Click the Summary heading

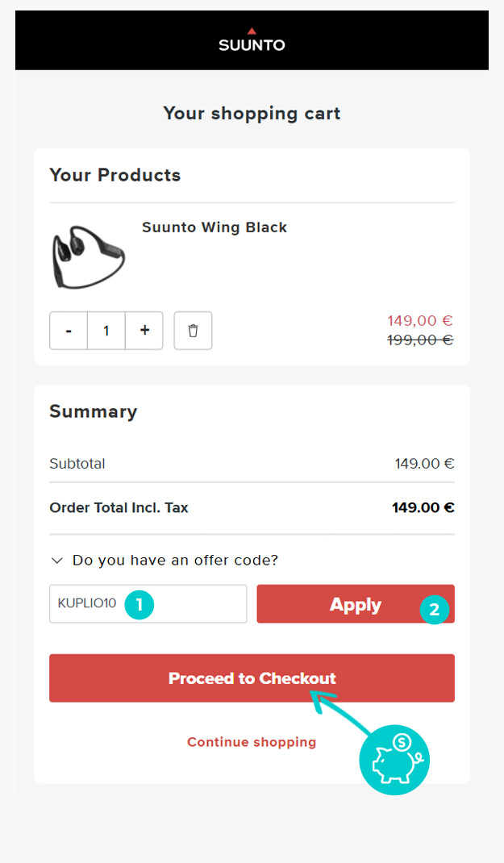pyautogui.click(x=94, y=411)
